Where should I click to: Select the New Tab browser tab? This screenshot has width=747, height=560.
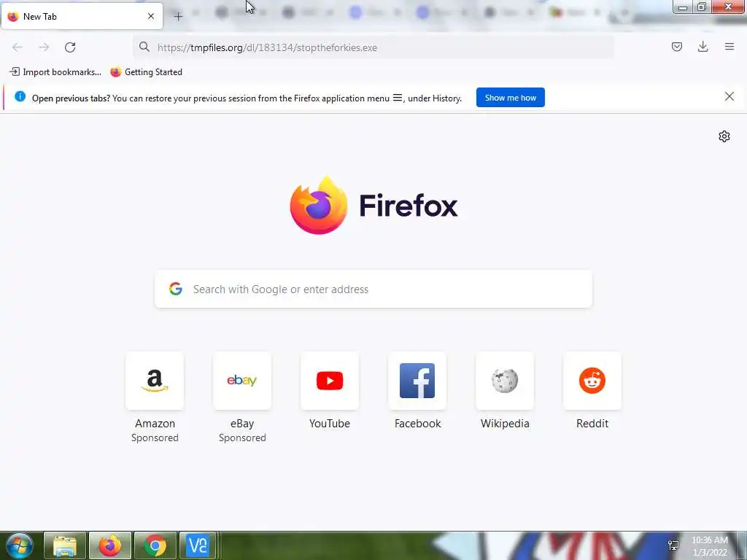coord(82,16)
